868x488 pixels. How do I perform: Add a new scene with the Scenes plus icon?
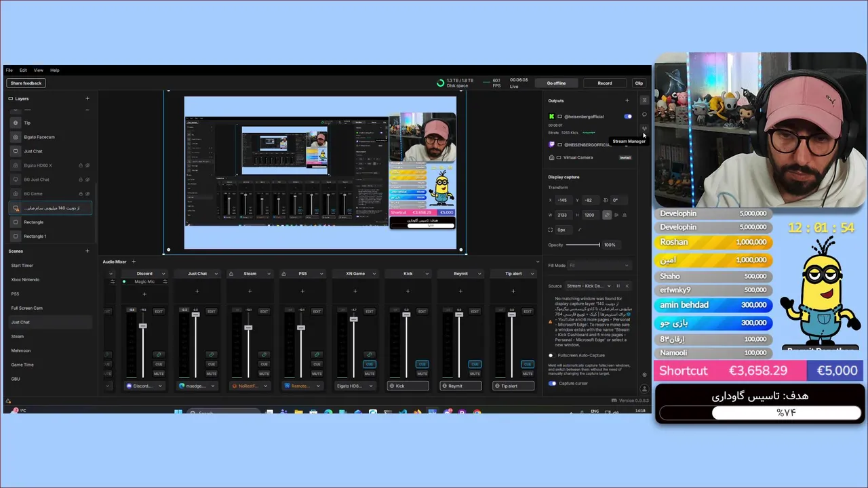(x=87, y=251)
